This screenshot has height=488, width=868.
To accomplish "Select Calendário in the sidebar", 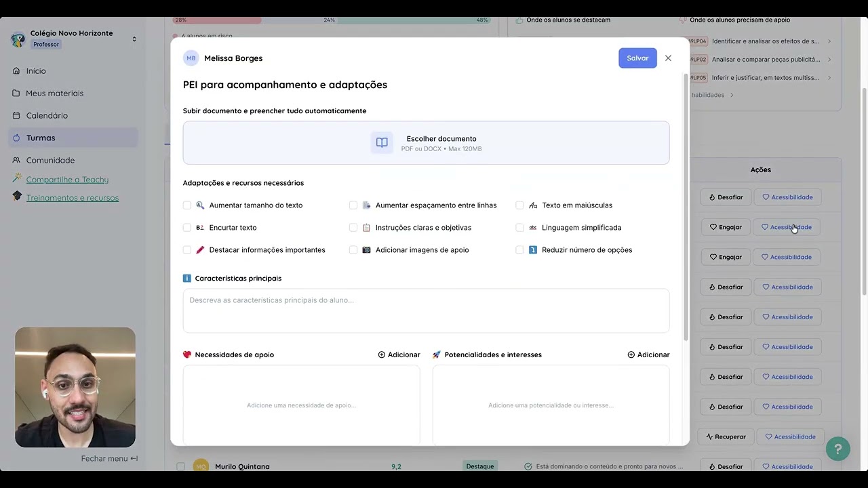I will click(75, 115).
